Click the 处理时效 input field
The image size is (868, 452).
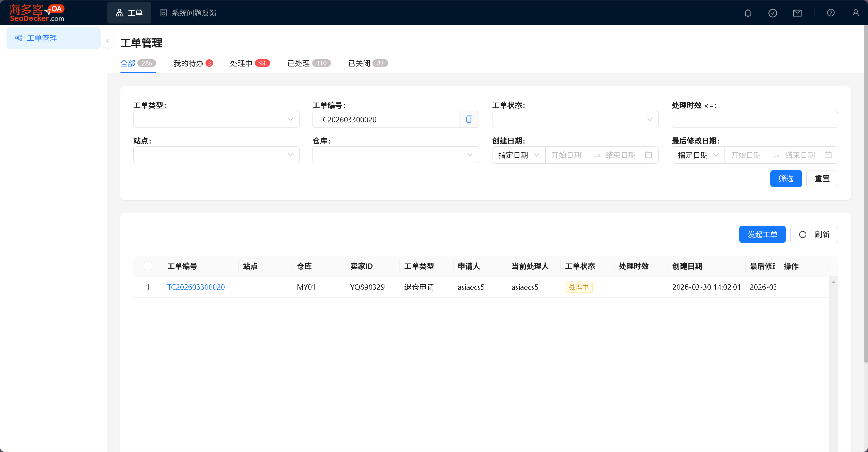point(754,119)
